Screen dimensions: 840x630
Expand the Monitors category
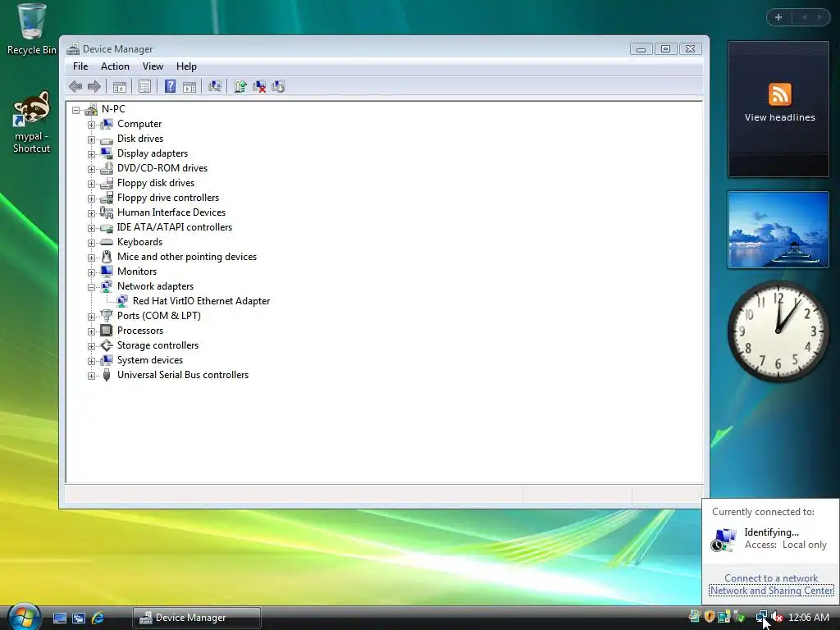(x=92, y=272)
